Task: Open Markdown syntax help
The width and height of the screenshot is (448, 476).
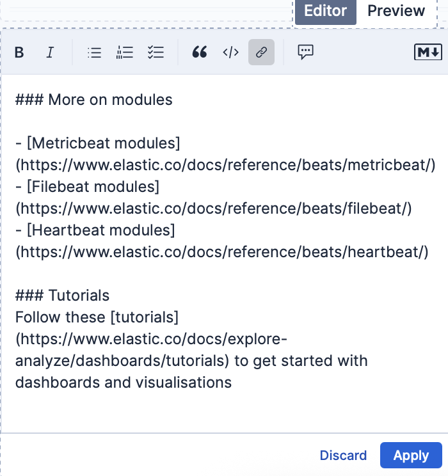Action: click(428, 52)
